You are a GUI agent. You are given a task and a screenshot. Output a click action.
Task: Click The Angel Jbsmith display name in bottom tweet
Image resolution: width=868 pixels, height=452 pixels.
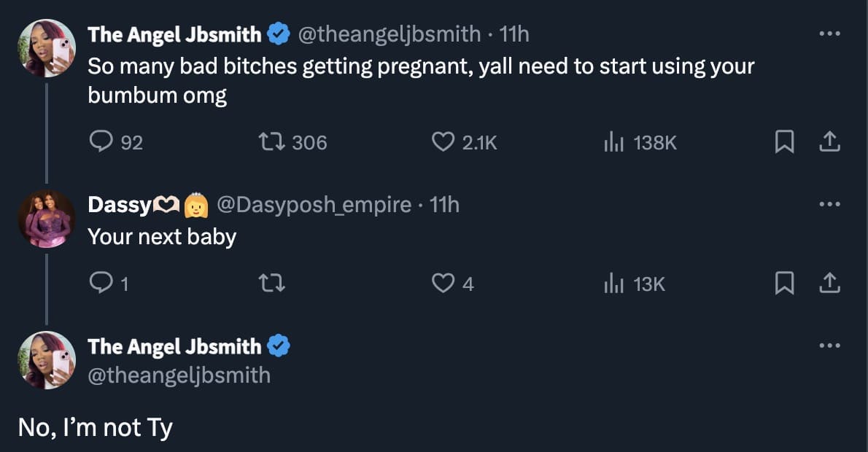pyautogui.click(x=174, y=346)
